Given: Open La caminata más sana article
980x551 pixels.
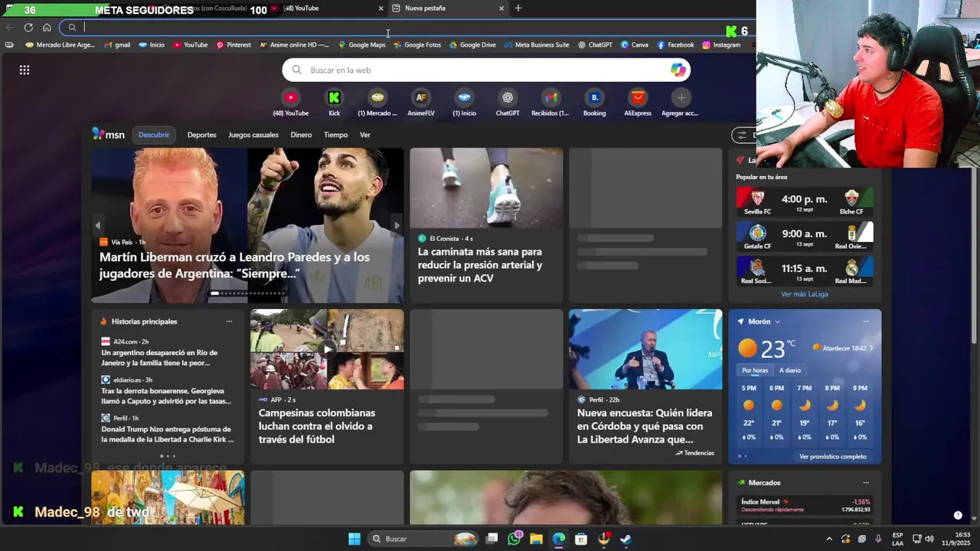Looking at the screenshot, I should point(480,265).
